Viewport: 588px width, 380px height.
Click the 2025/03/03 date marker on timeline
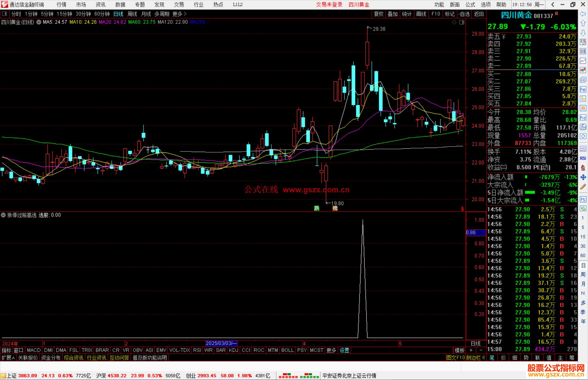point(221,343)
